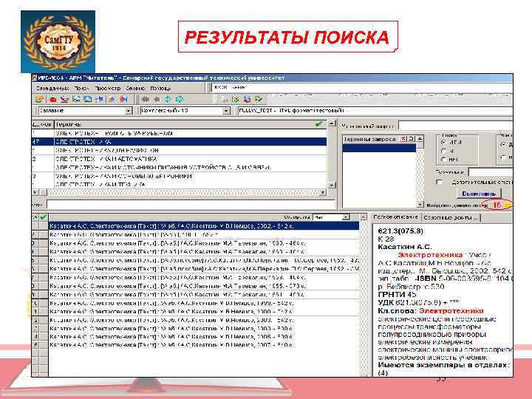Click the blue-red toolbar icon
The image size is (532, 399).
tap(248, 100)
